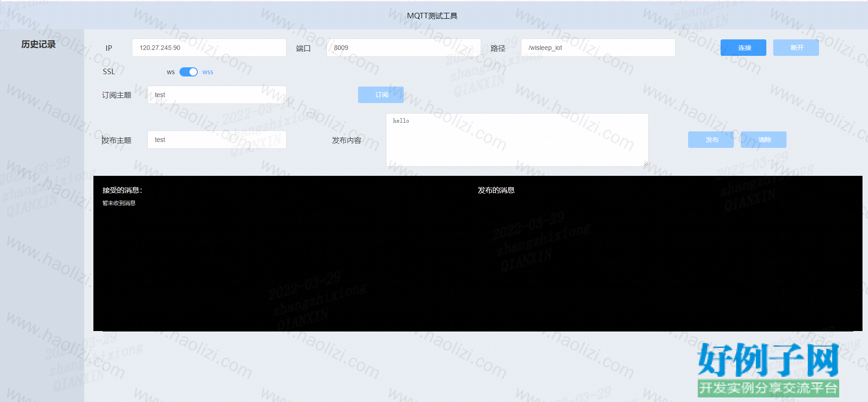This screenshot has height=402, width=868.
Task: Click the ws label next to switch
Action: point(171,72)
